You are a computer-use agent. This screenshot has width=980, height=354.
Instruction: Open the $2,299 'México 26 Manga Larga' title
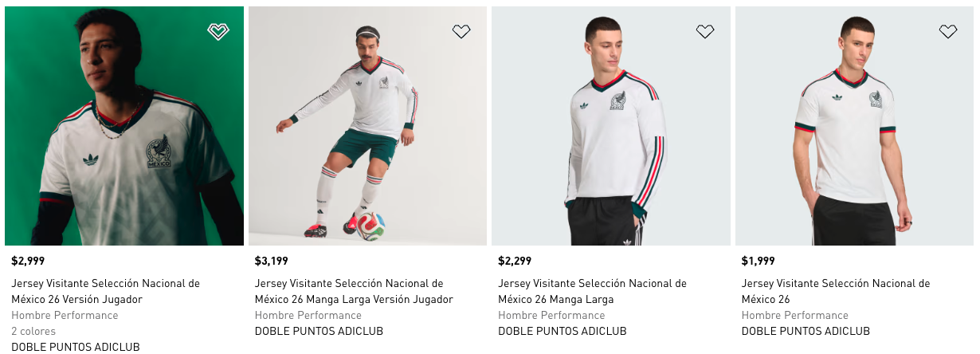coord(592,292)
